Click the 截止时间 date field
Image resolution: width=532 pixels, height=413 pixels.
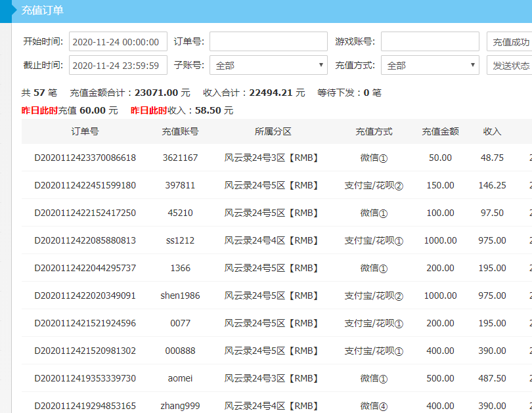[x=118, y=65]
